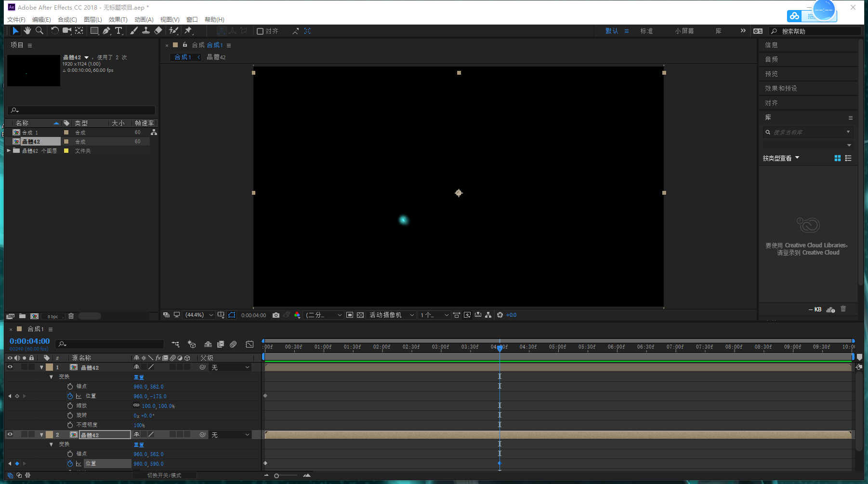Screen dimensions: 868x484
Task: Expand the 晶體42 个图层 folder
Action: pyautogui.click(x=9, y=151)
